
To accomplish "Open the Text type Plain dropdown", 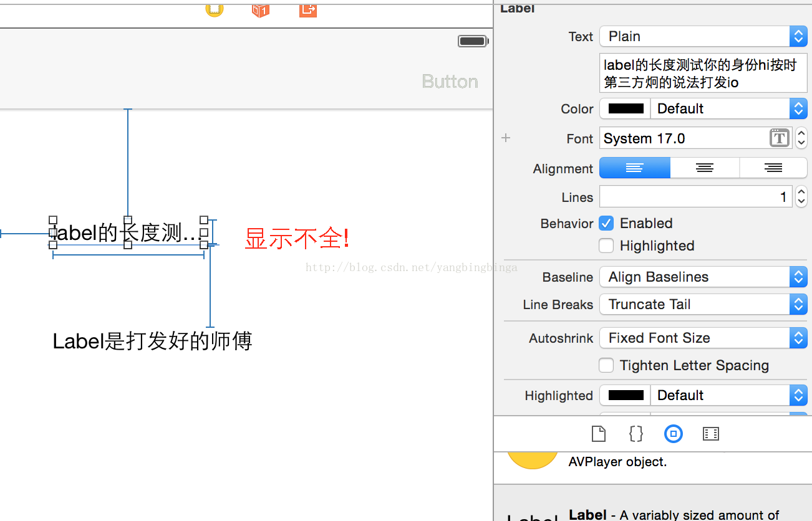I will click(703, 36).
